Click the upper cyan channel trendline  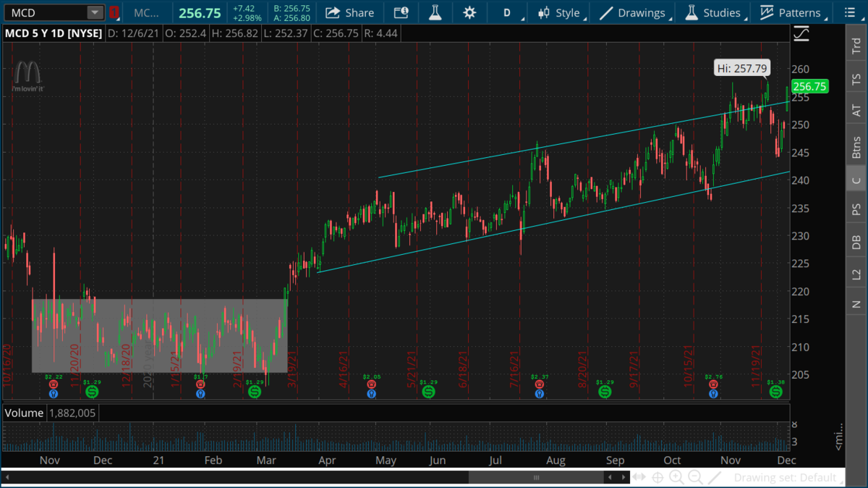point(584,140)
